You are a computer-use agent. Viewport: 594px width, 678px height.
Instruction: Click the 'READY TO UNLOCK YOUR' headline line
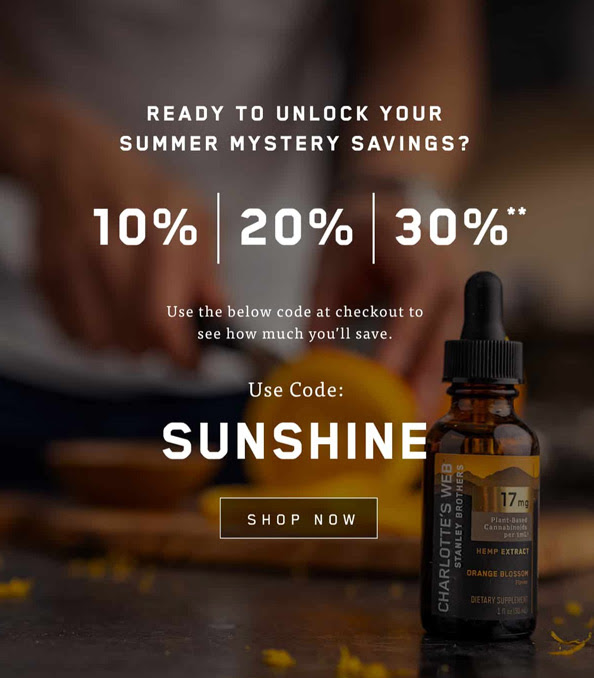[x=295, y=114]
